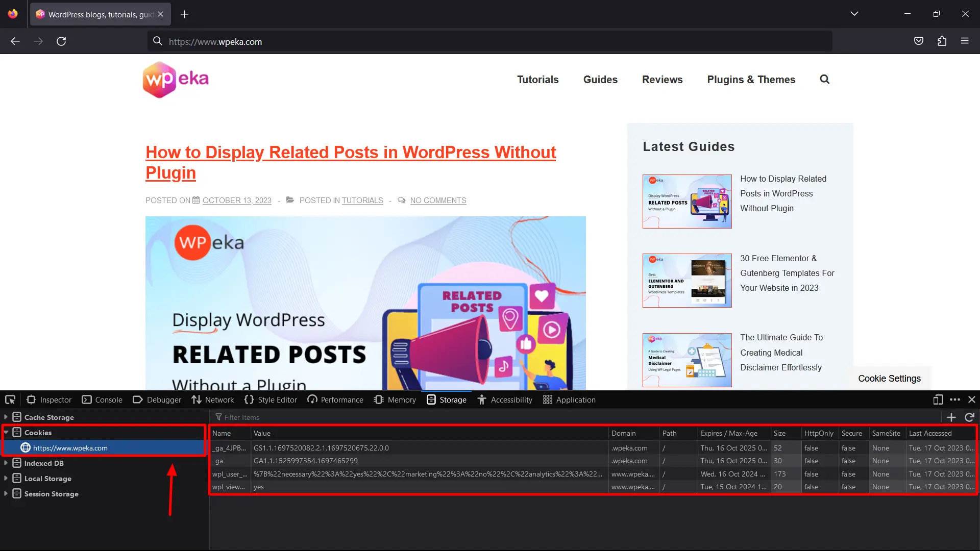The width and height of the screenshot is (980, 551).
Task: Open the Reviews nav menu
Action: pos(663,80)
